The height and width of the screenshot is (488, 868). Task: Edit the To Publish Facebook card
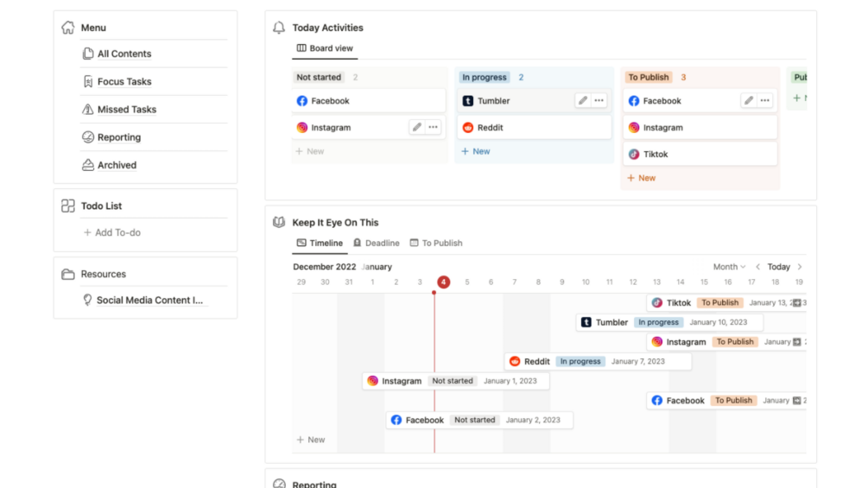pyautogui.click(x=749, y=101)
